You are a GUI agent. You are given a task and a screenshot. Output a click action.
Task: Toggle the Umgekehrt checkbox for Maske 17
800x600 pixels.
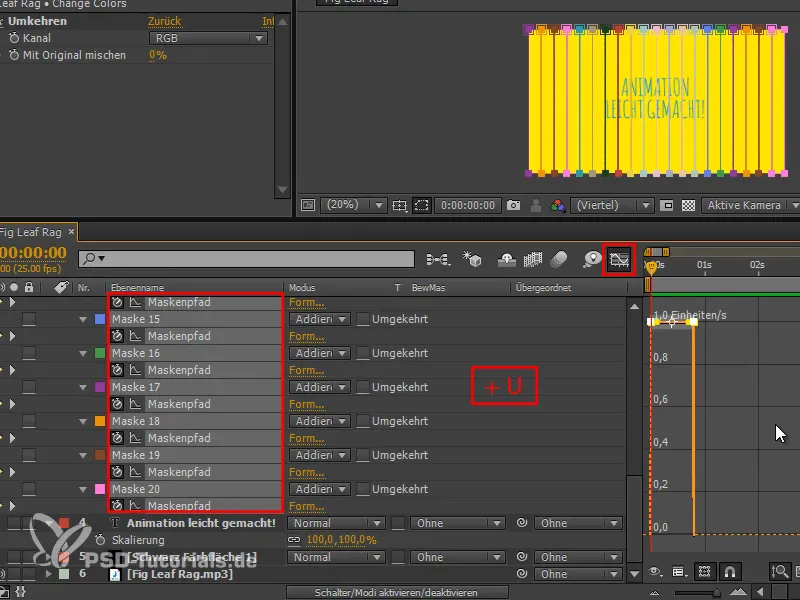pos(363,387)
